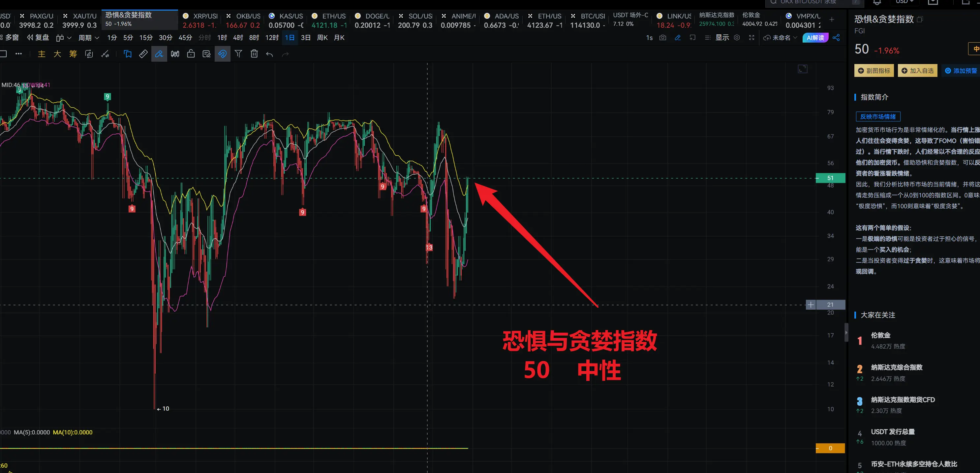Click the undo arrow icon
Screen dimensions: 980x473
[270, 54]
